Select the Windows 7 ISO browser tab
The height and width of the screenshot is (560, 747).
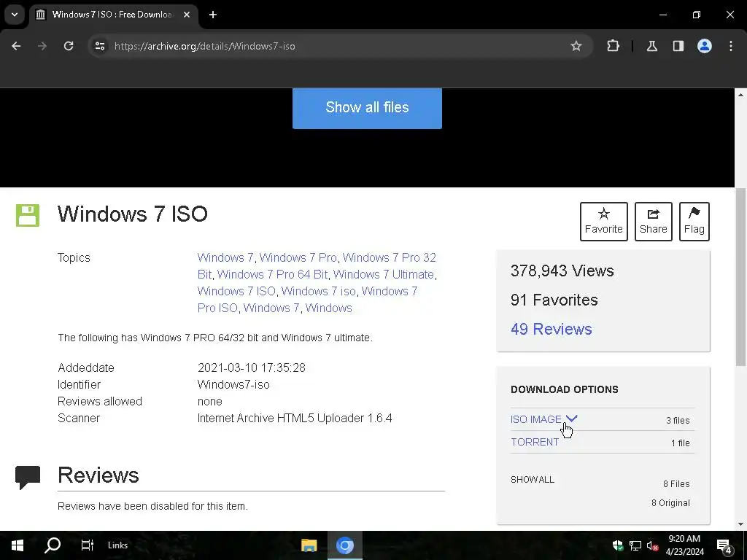click(x=113, y=15)
